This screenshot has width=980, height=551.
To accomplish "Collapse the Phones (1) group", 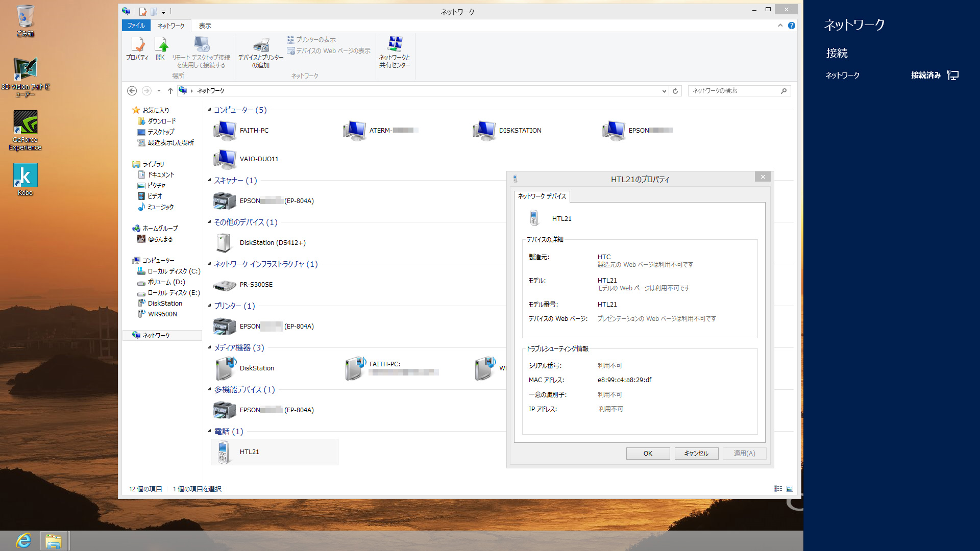I will [x=209, y=431].
